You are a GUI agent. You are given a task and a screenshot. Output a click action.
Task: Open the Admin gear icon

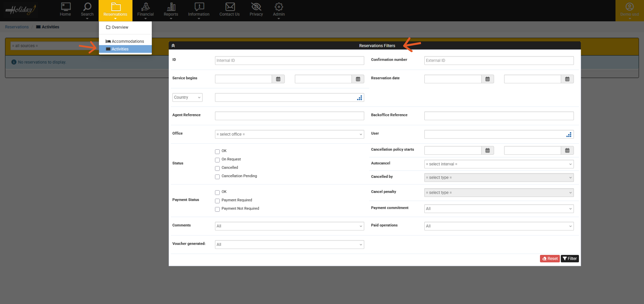coord(279,7)
